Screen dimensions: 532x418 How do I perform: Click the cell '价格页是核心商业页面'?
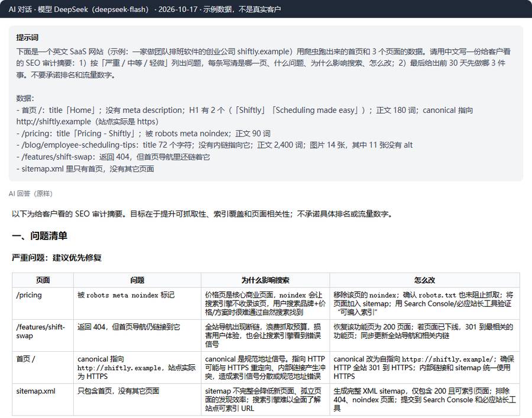click(265, 303)
